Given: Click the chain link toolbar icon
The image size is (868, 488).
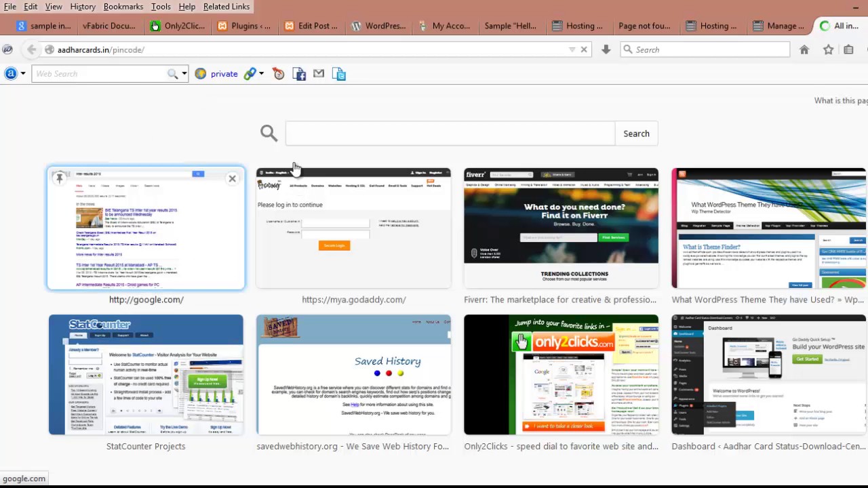Looking at the screenshot, I should pos(250,74).
